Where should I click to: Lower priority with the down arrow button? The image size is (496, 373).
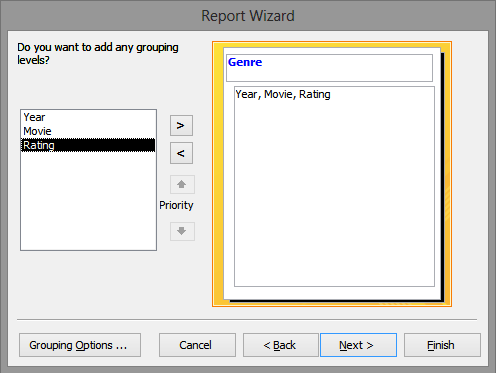pyautogui.click(x=182, y=231)
